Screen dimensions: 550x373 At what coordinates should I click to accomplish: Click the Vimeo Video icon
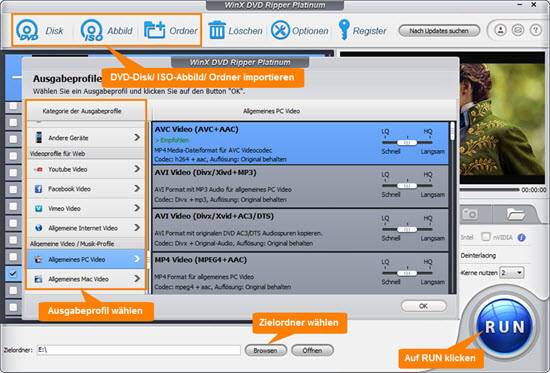click(x=39, y=208)
